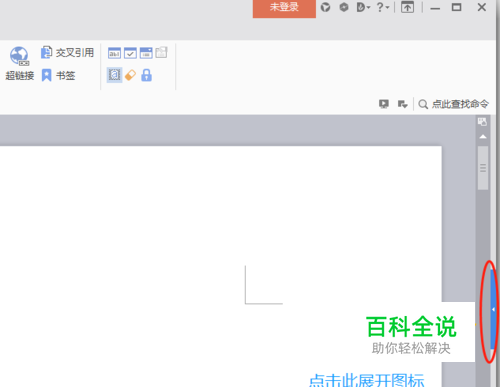
Task: Insert a text form field (ab| icon)
Action: pyautogui.click(x=114, y=53)
